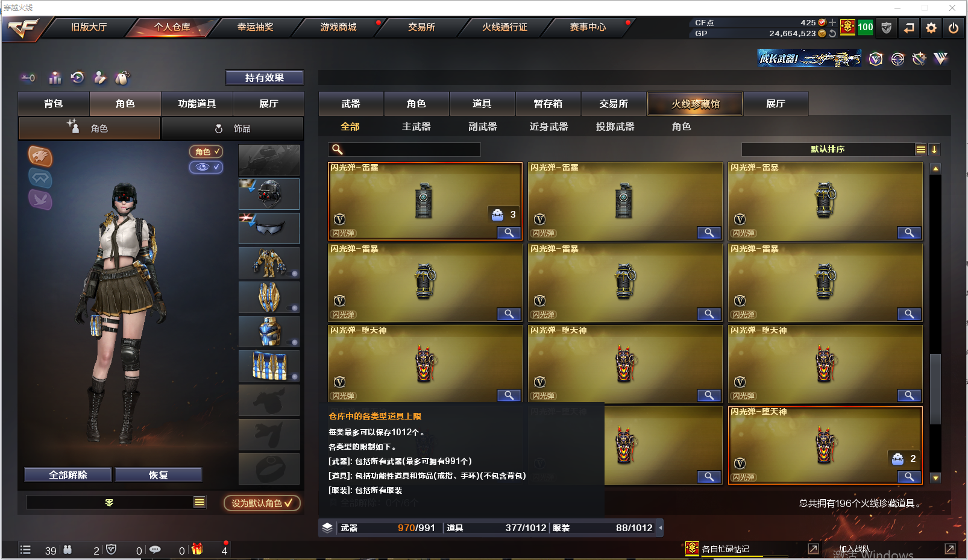This screenshot has width=968, height=560.
Task: Open the fox-shaped orange icon beside character
Action: point(40,157)
